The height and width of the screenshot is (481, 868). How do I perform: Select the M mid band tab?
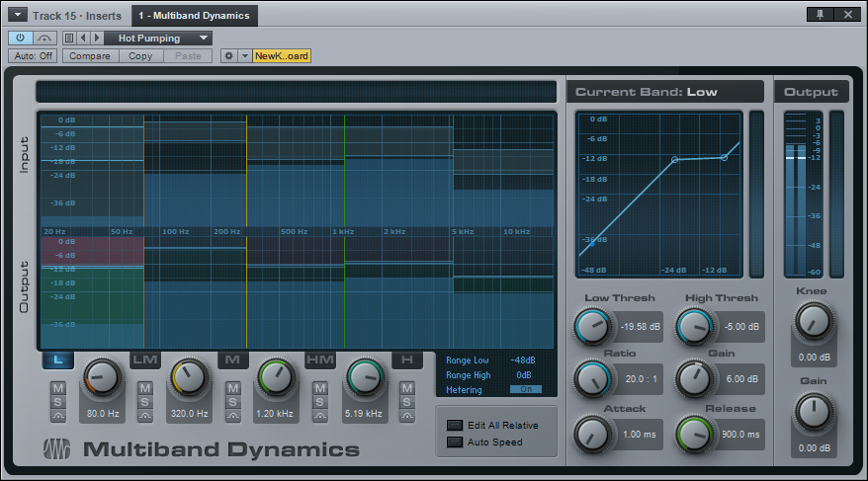coord(232,360)
